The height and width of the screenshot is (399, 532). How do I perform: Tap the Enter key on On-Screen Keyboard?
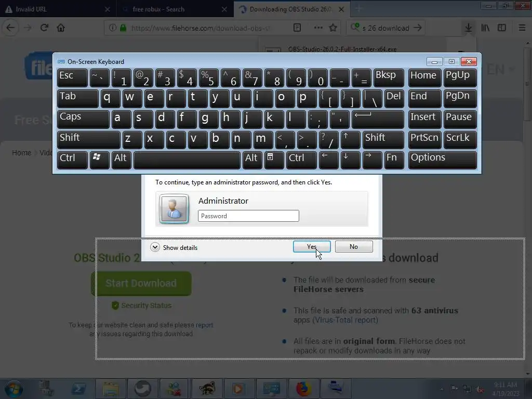pos(378,119)
